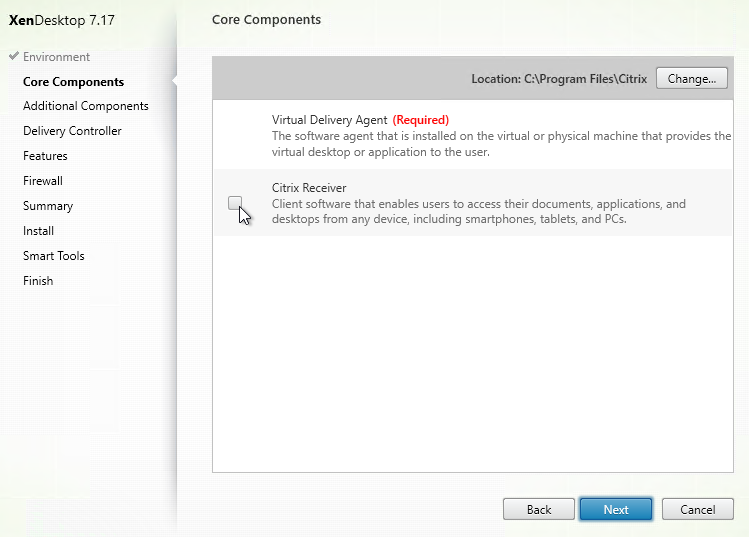Go Back to the previous step
Viewport: 749px width, 537px height.
538,509
